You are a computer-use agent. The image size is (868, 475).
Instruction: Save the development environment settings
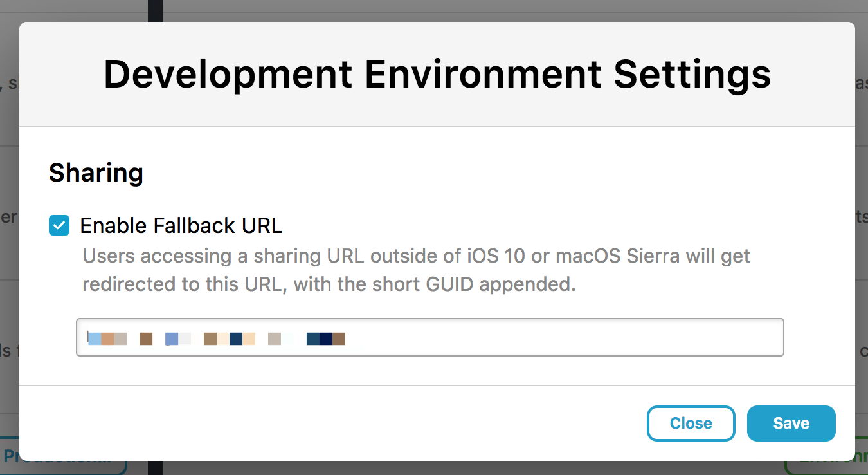tap(791, 423)
